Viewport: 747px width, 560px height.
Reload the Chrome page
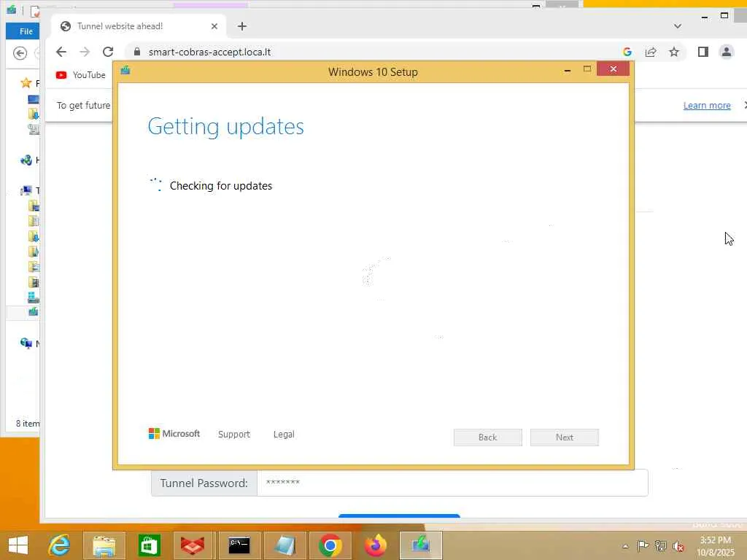pos(108,52)
